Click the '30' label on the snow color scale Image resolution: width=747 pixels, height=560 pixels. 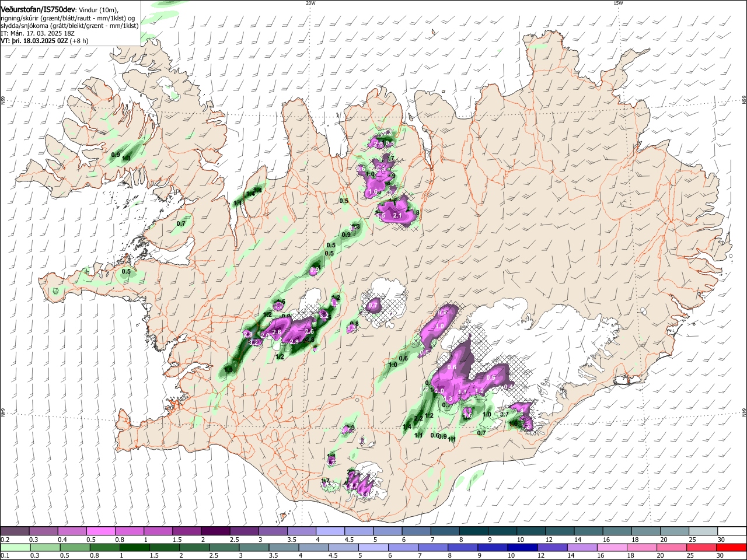[721, 540]
